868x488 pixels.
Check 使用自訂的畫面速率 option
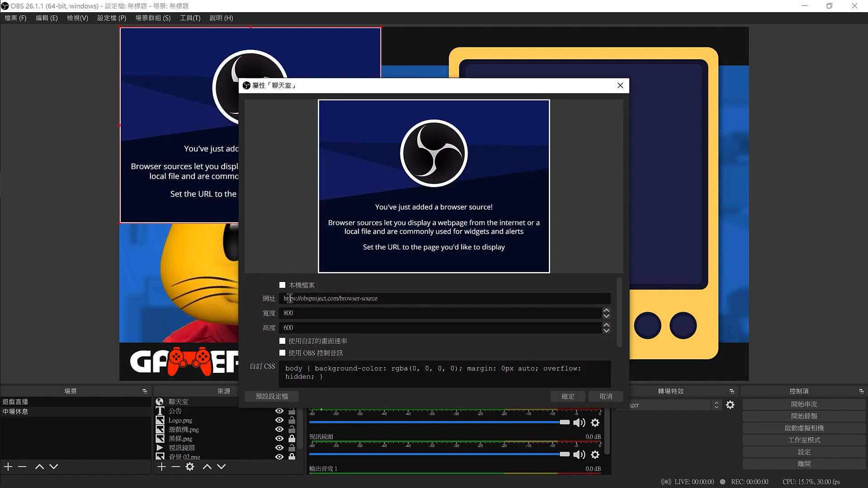point(283,341)
